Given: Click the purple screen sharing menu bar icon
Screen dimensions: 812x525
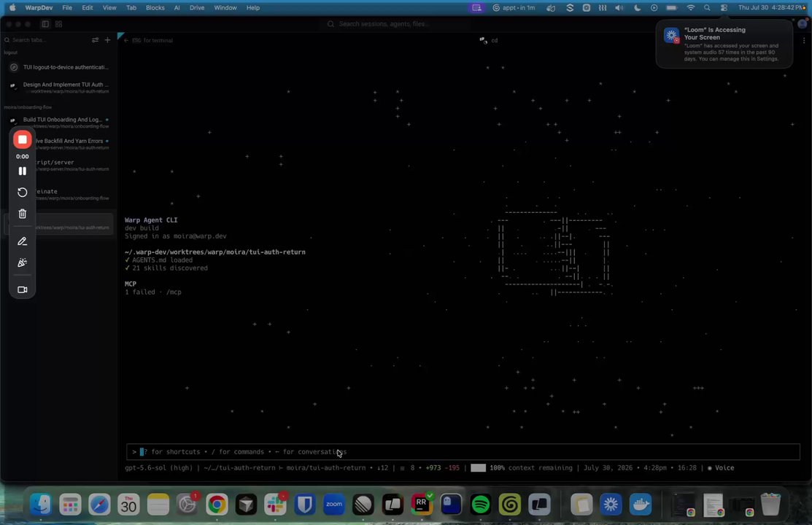Looking at the screenshot, I should pyautogui.click(x=476, y=8).
